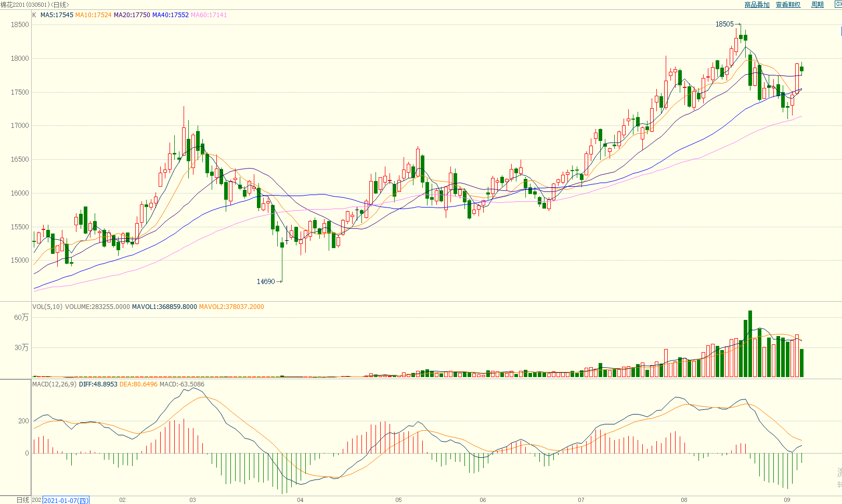Select the MAVOL2:378037 volume average label
This screenshot has height=504, width=842.
231,307
